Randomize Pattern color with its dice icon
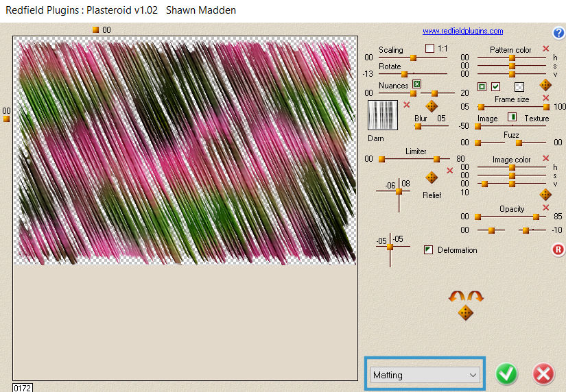Screen dimensions: 566x392 545,85
